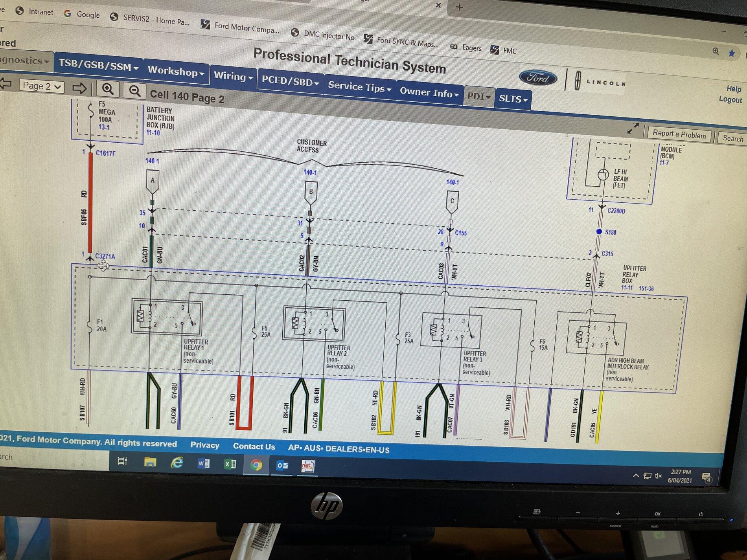Viewport: 747px width, 560px height.
Task: Open Google Chrome from taskbar
Action: point(256,465)
